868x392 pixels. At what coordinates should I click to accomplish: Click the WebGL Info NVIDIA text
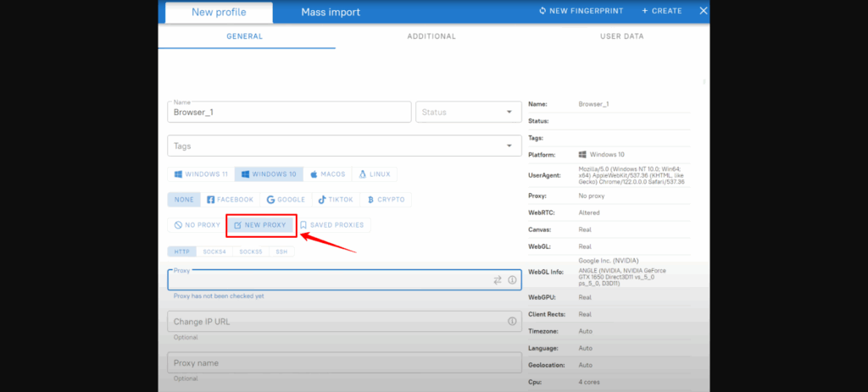coord(623,277)
